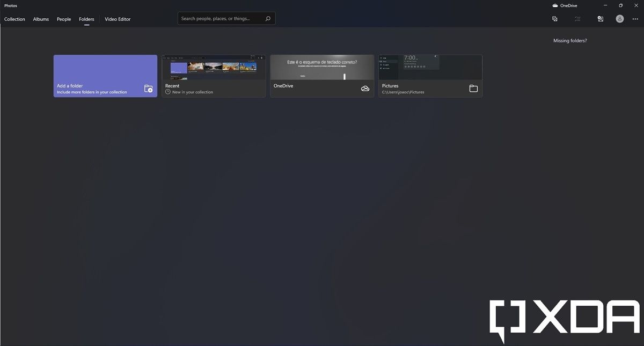Click the folder icon on the Pictures tile

(x=473, y=88)
